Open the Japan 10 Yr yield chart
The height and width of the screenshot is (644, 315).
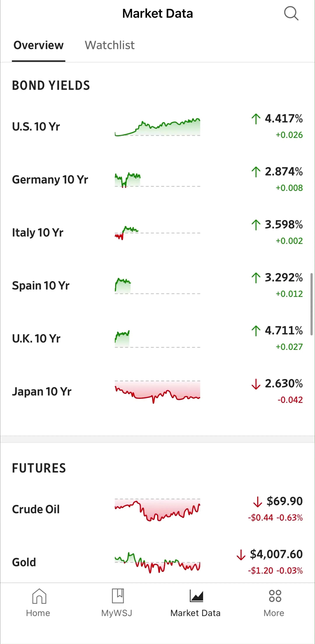(x=157, y=392)
